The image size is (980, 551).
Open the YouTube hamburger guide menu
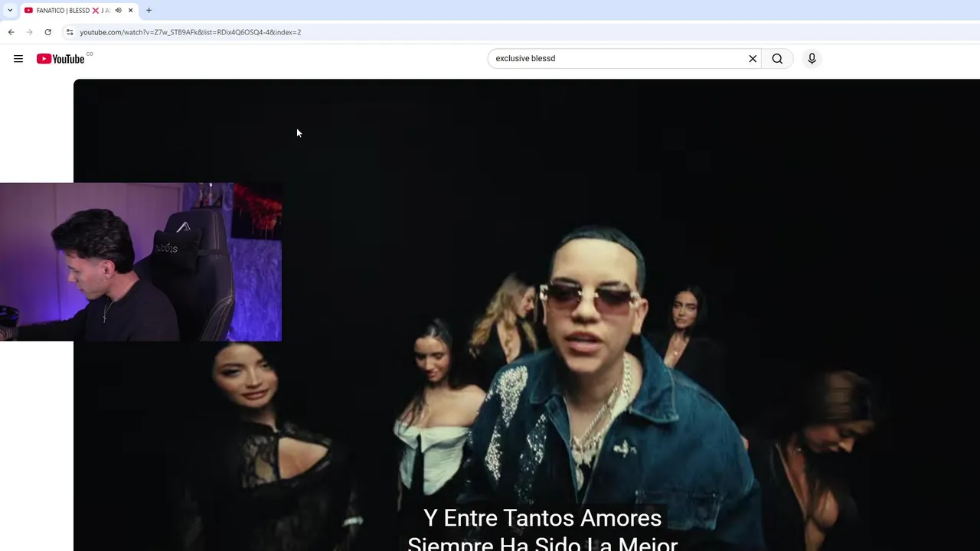click(18, 59)
